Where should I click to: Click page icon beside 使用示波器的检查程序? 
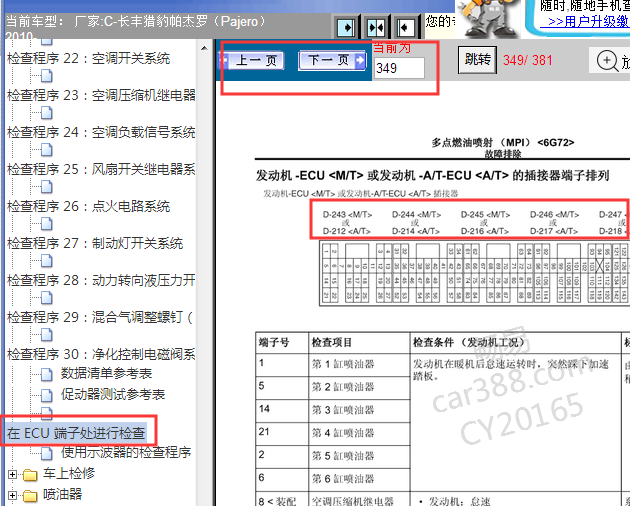pyautogui.click(x=47, y=454)
